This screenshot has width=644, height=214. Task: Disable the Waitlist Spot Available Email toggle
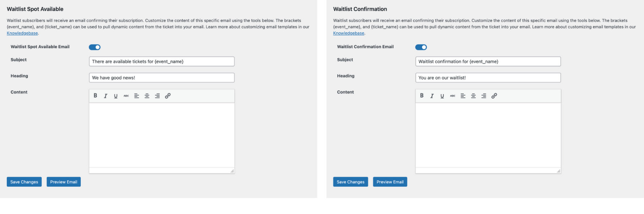click(x=95, y=47)
